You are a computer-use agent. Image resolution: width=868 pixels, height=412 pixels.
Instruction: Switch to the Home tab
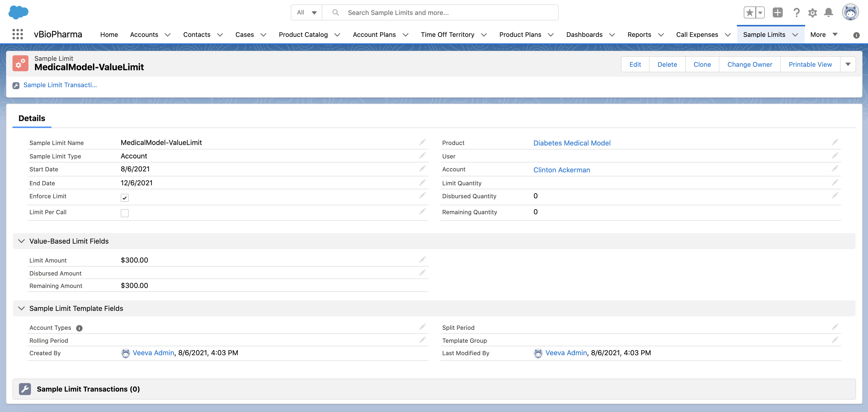click(109, 35)
